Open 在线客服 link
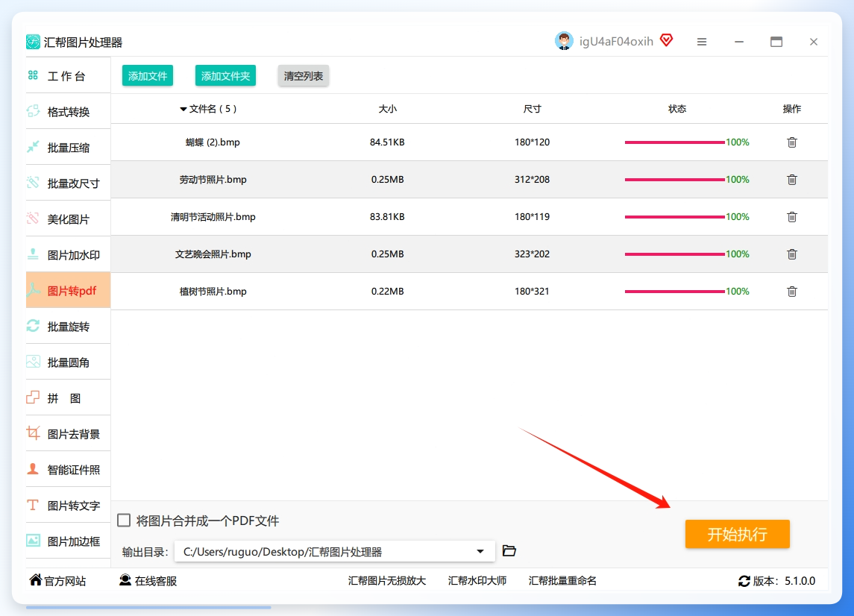 [x=148, y=581]
